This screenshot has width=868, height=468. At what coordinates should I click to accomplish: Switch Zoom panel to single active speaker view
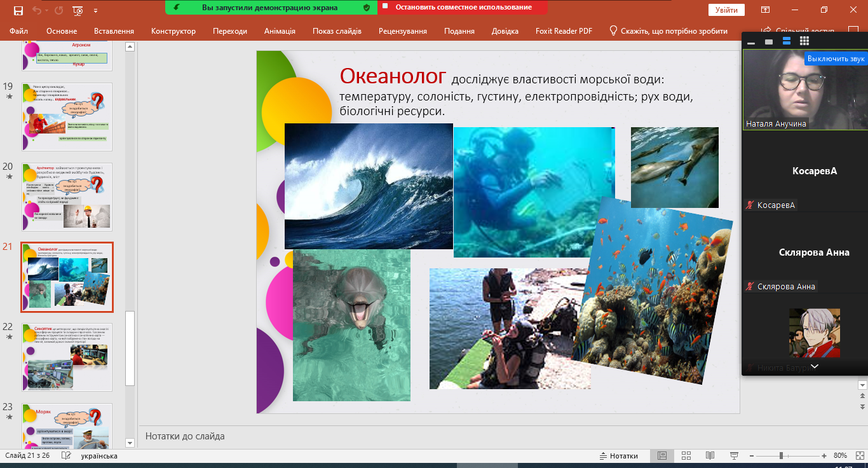[x=769, y=42]
